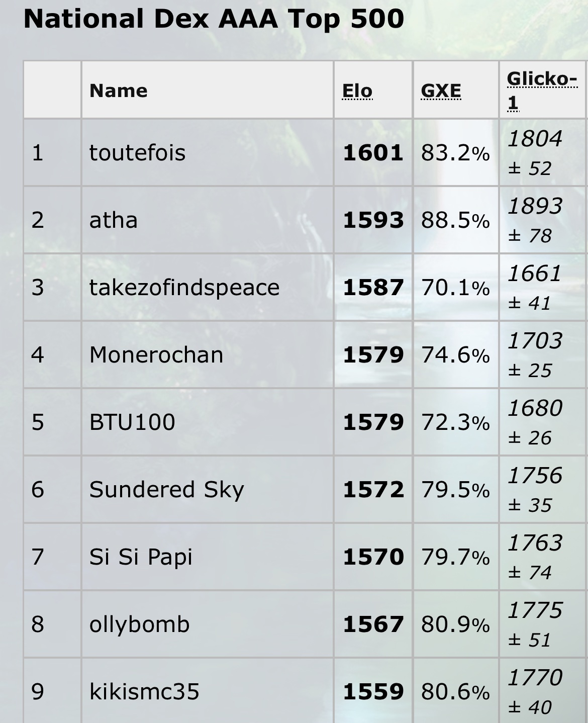Click the GXE column header
Viewport: 588px width, 723px height.
441,91
